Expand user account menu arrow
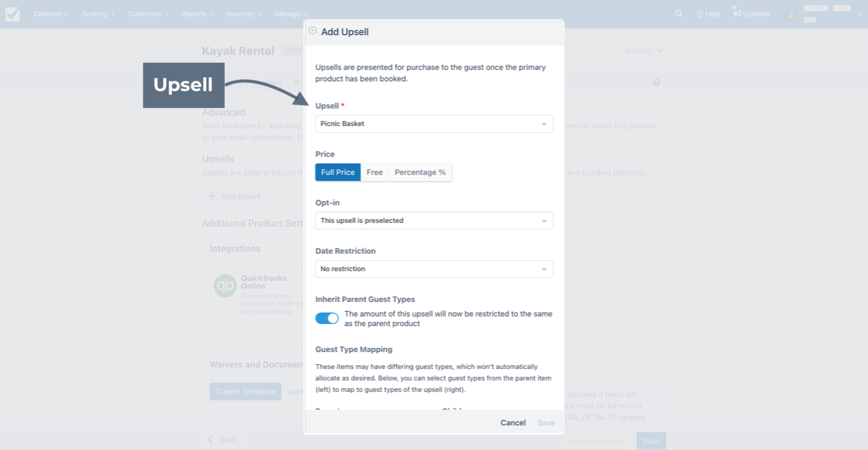This screenshot has width=868, height=450. pyautogui.click(x=860, y=14)
